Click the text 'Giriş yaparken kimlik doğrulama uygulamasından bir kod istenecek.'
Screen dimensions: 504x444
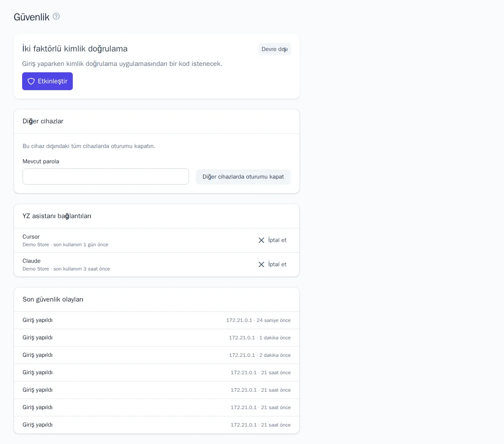click(122, 63)
